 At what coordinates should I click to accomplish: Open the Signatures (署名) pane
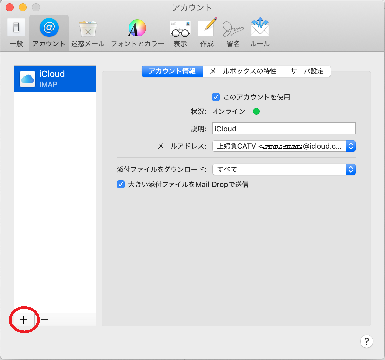(233, 33)
